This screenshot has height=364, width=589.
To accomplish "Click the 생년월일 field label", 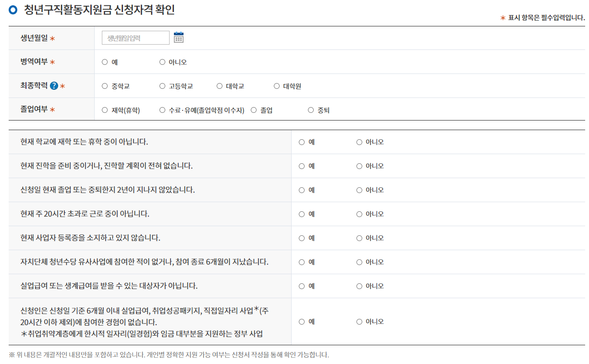I will 34,38.
